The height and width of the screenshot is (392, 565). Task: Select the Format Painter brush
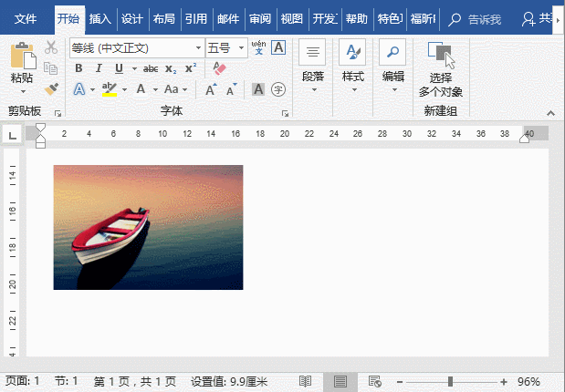[x=51, y=88]
